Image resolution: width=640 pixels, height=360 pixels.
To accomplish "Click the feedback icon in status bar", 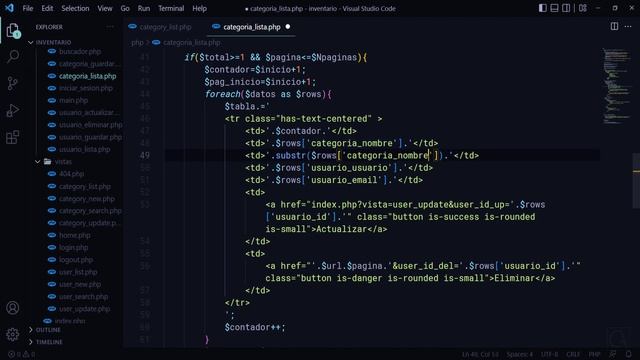I will [x=613, y=354].
